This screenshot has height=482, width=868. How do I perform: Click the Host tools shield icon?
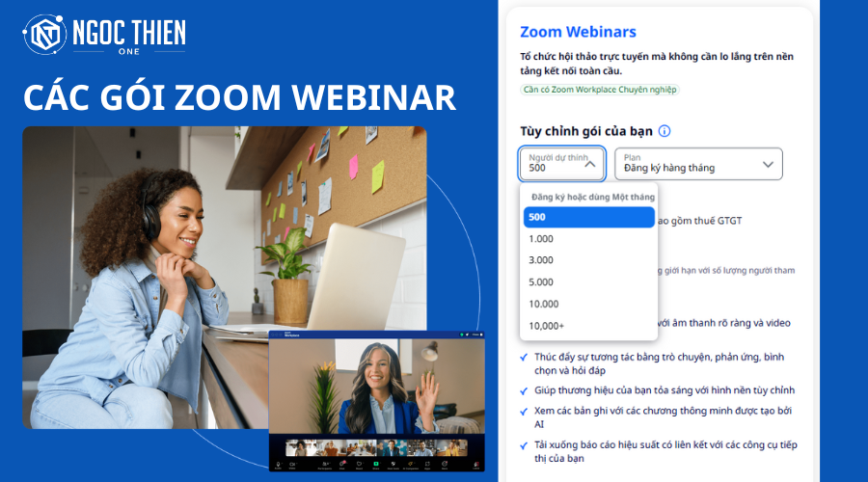coord(393,464)
